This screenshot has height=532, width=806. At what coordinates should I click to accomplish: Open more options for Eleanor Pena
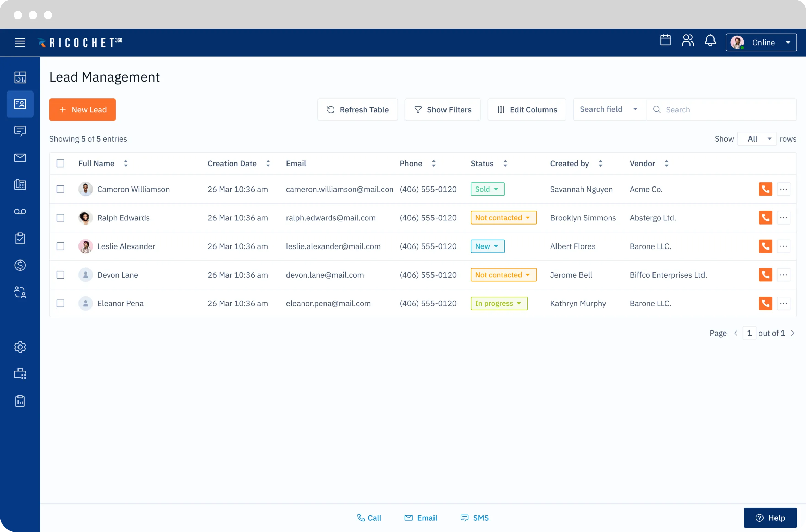[x=783, y=303]
